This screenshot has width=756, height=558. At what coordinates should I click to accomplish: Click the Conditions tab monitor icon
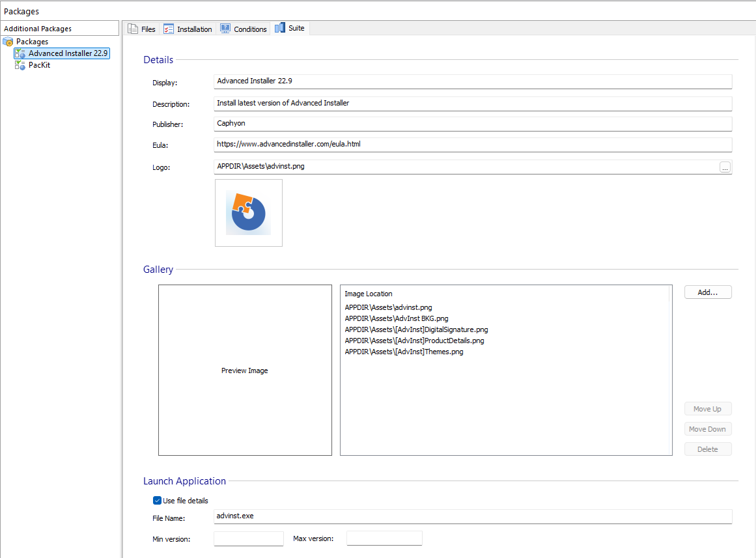coord(225,29)
